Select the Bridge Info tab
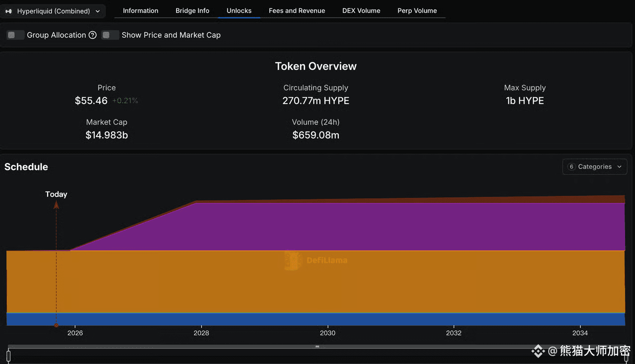Viewport: 635px width, 364px height. point(192,10)
